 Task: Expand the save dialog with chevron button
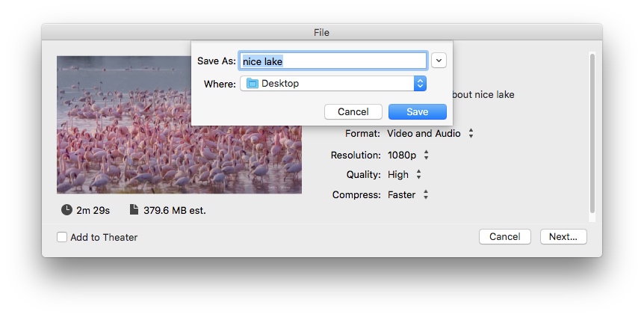point(439,61)
